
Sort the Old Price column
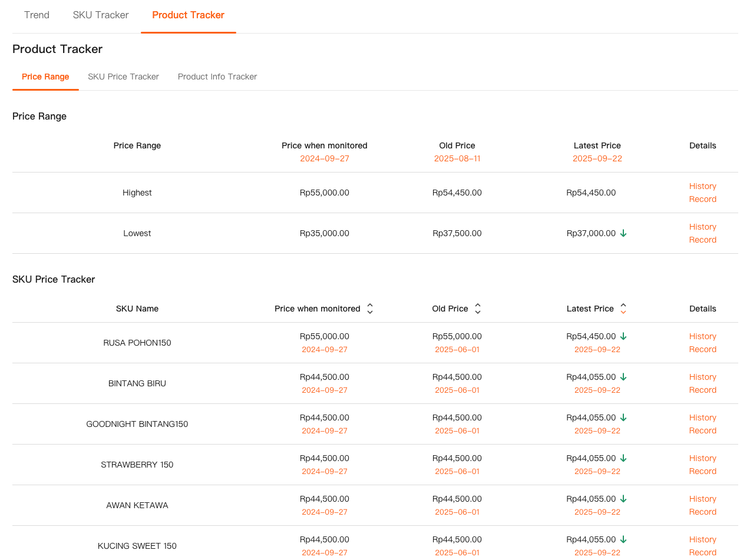[478, 309]
